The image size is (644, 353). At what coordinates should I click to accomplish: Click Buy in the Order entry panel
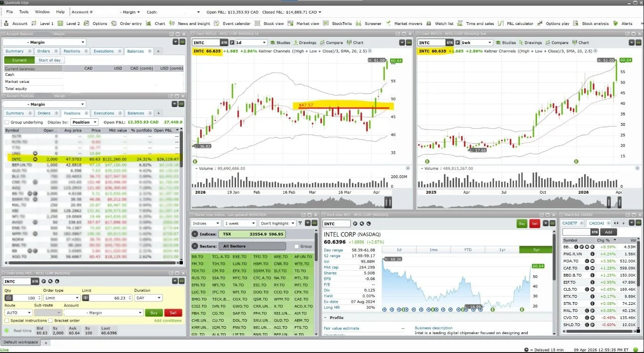pyautogui.click(x=154, y=312)
